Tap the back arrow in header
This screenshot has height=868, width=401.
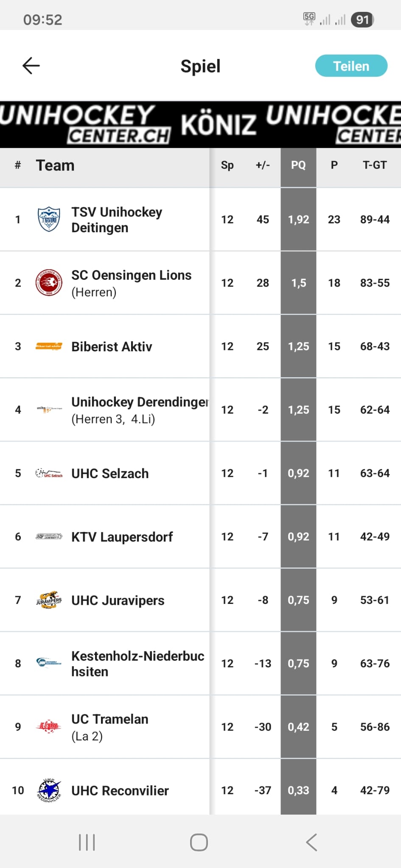pyautogui.click(x=31, y=66)
